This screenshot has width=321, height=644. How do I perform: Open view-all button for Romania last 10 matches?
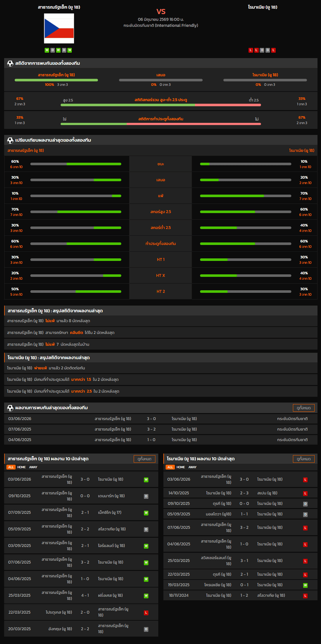click(304, 459)
